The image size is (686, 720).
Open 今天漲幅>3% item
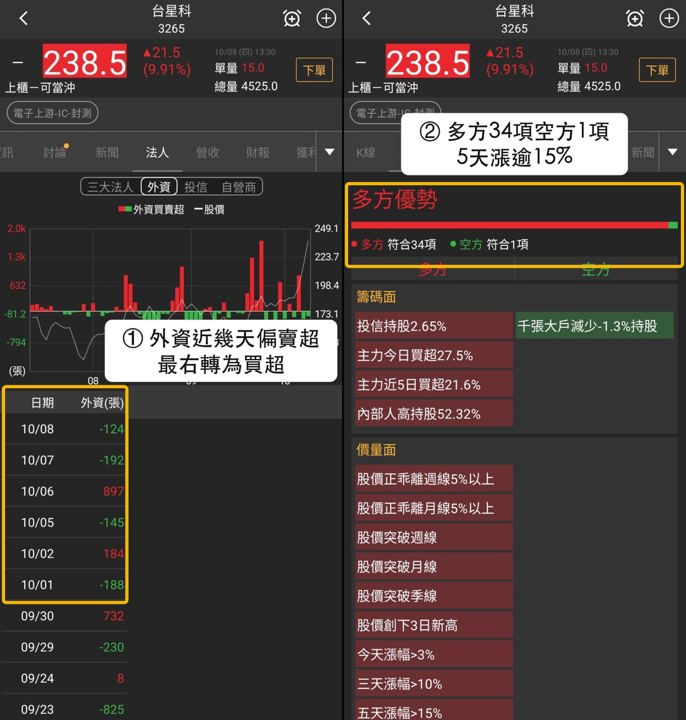coord(433,655)
